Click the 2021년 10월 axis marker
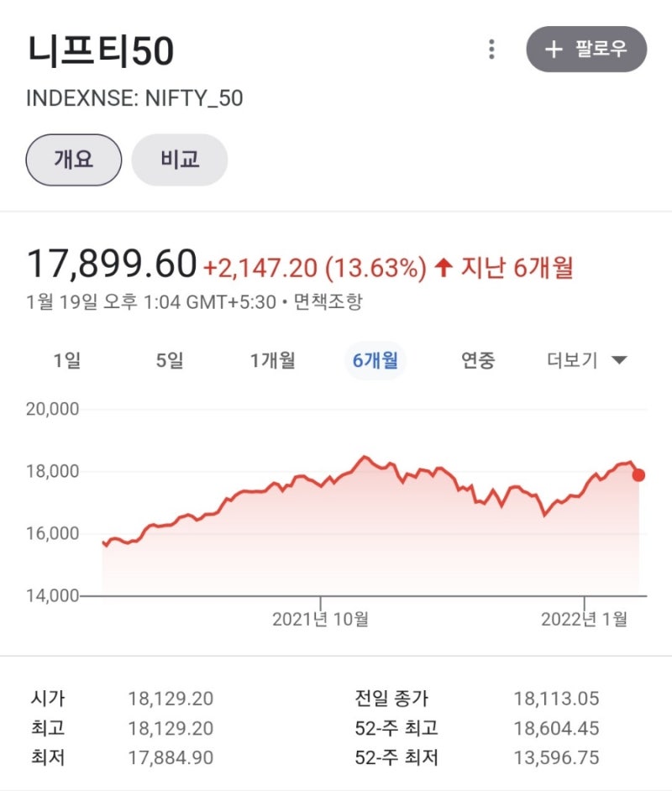Image resolution: width=672 pixels, height=791 pixels. tap(320, 619)
